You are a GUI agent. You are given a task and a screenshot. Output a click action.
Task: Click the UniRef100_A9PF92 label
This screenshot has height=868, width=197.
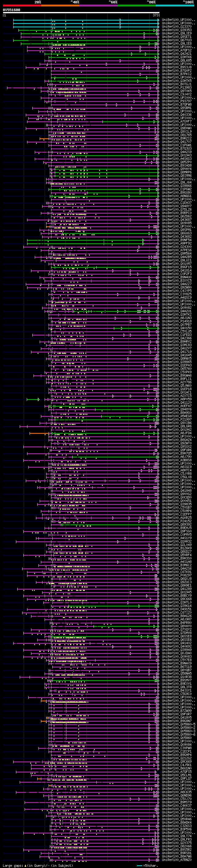click(x=177, y=243)
